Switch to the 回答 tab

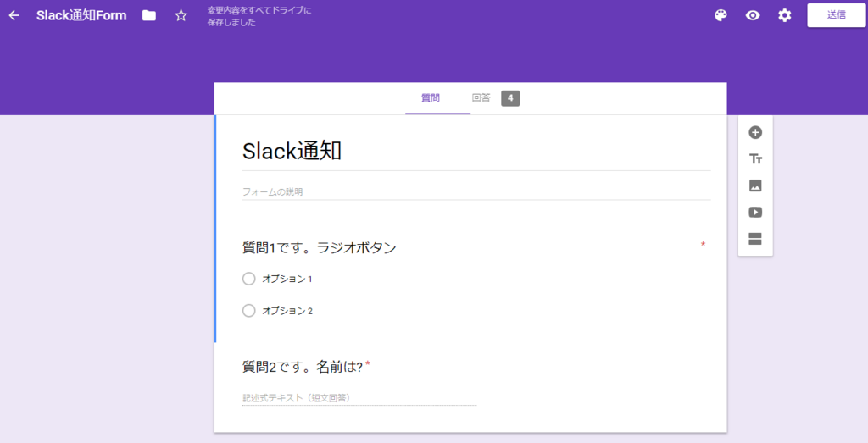point(481,98)
